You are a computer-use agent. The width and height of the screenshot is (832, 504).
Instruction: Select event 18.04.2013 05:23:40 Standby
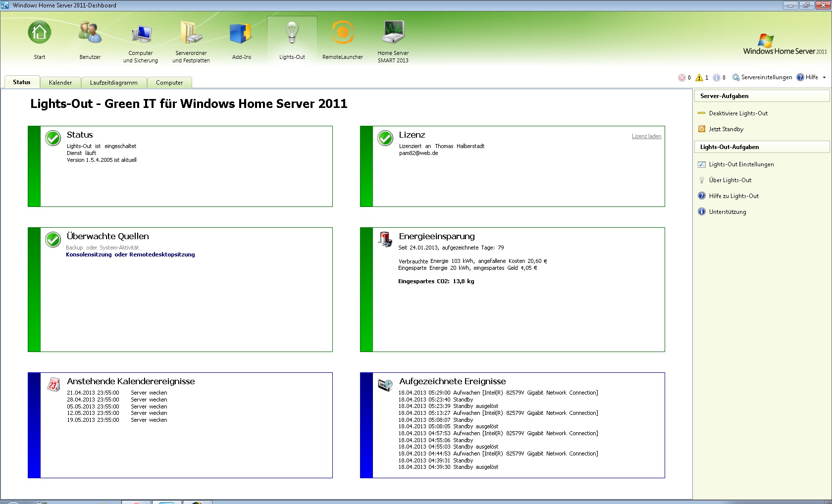436,400
